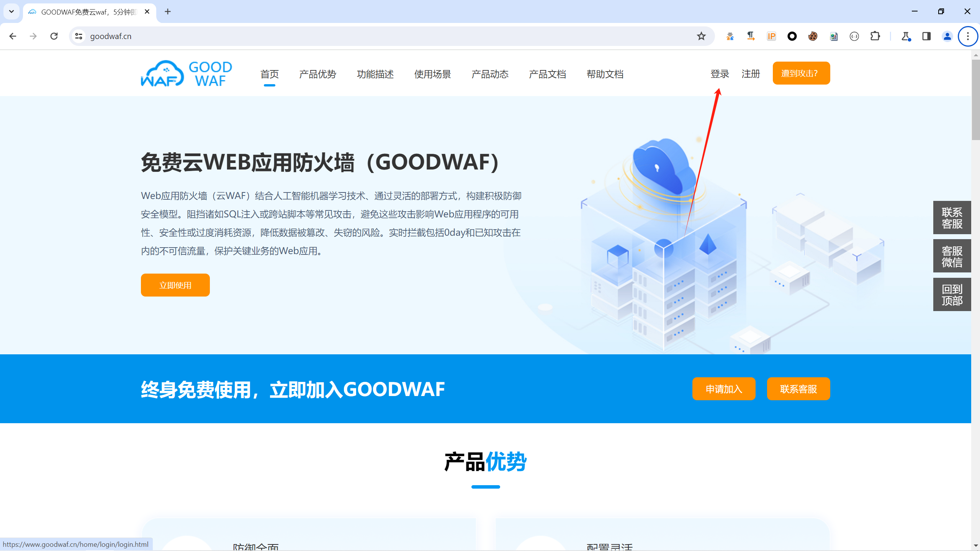Click the bookmark star icon

[701, 36]
